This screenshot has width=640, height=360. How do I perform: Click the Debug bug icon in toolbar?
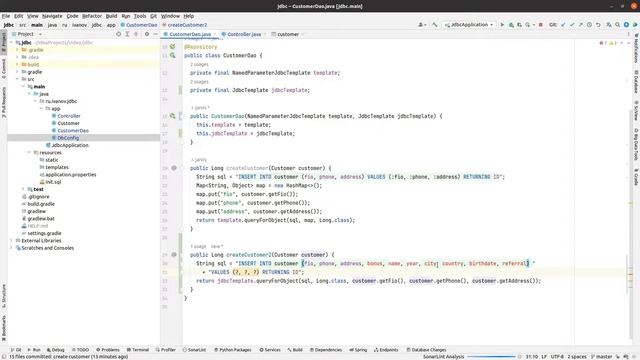[x=511, y=25]
